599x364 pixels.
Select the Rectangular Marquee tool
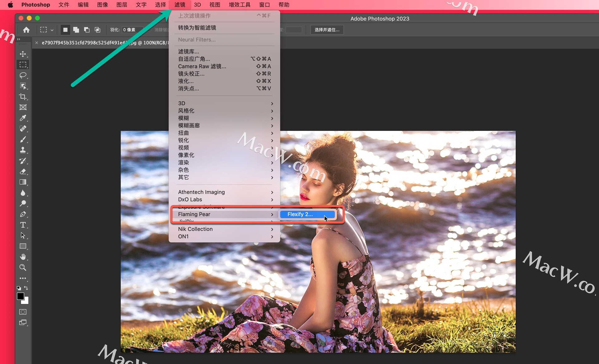[x=23, y=65]
